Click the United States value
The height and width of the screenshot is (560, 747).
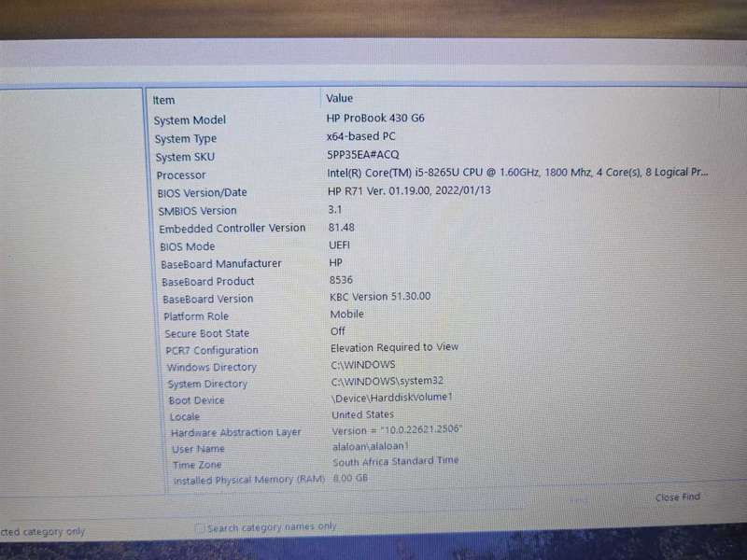coord(362,414)
